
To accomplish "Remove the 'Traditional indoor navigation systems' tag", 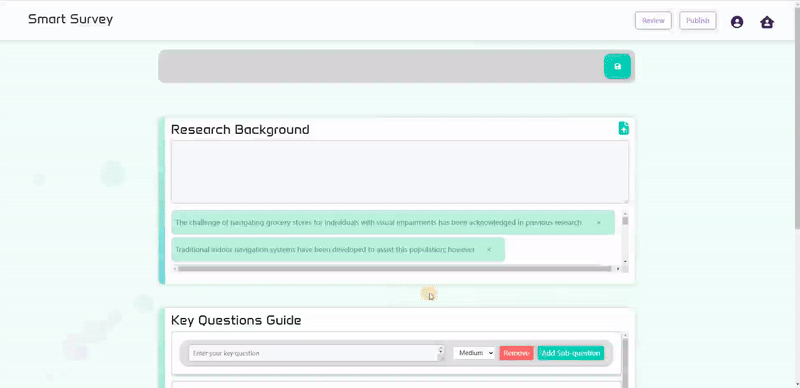I will [488, 250].
